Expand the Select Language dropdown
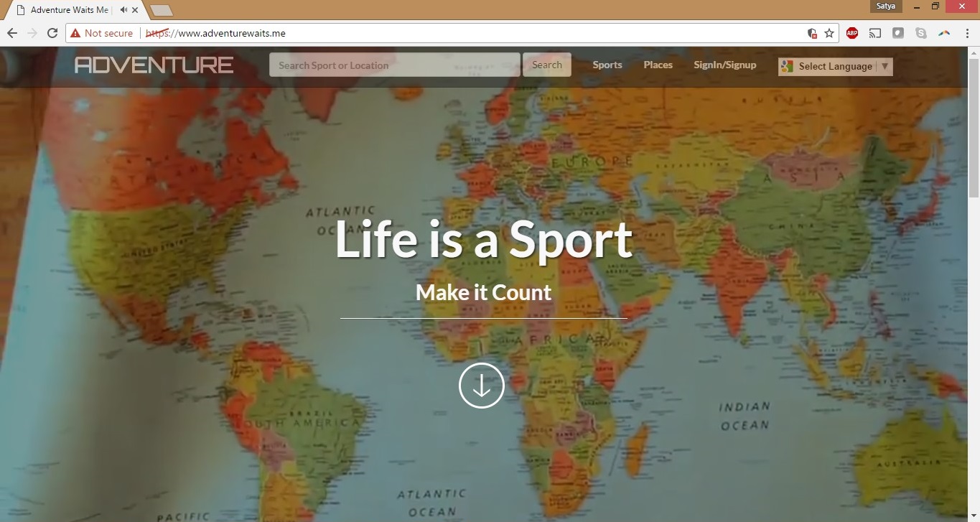The image size is (980, 522). click(x=836, y=66)
